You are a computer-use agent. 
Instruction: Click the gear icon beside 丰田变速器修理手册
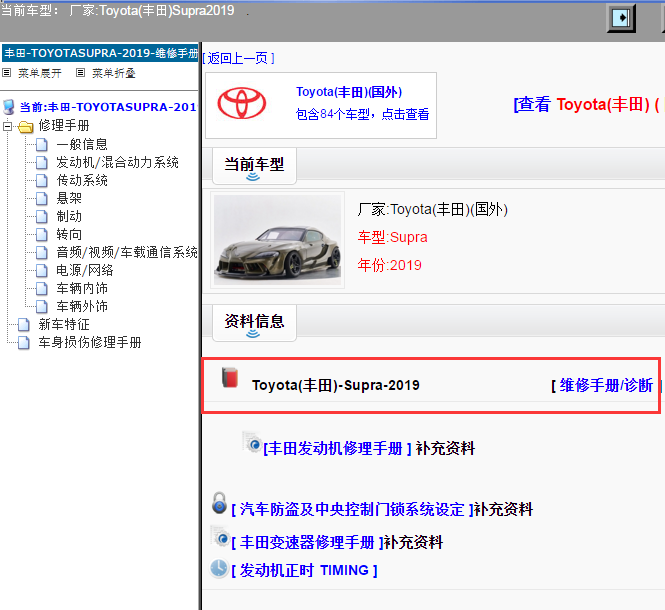221,537
